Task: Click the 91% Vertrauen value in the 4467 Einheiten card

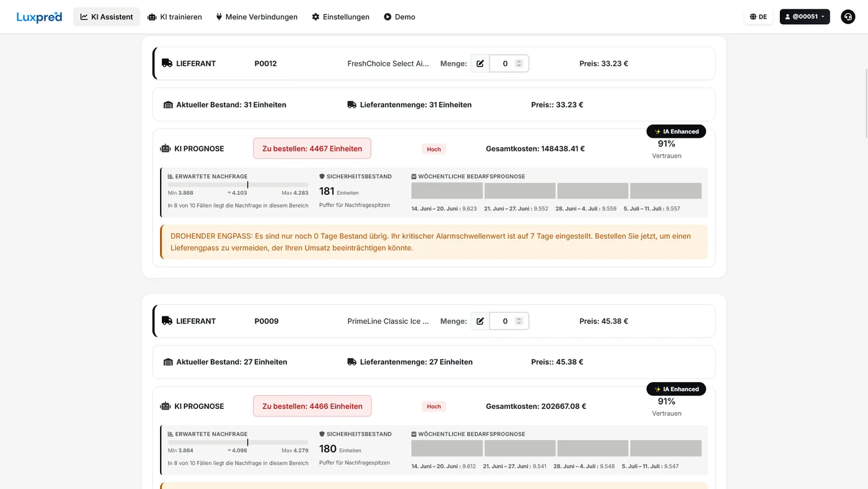Action: [666, 144]
